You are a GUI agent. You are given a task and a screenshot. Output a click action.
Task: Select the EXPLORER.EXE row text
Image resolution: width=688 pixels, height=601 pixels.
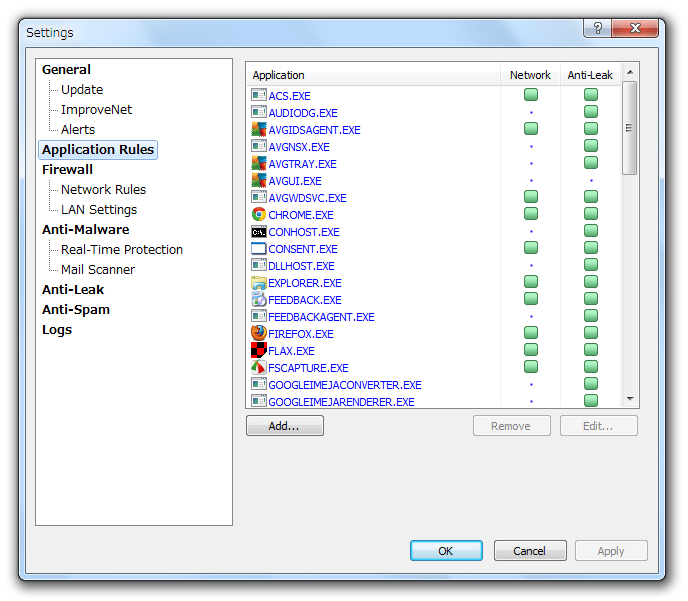coord(305,283)
